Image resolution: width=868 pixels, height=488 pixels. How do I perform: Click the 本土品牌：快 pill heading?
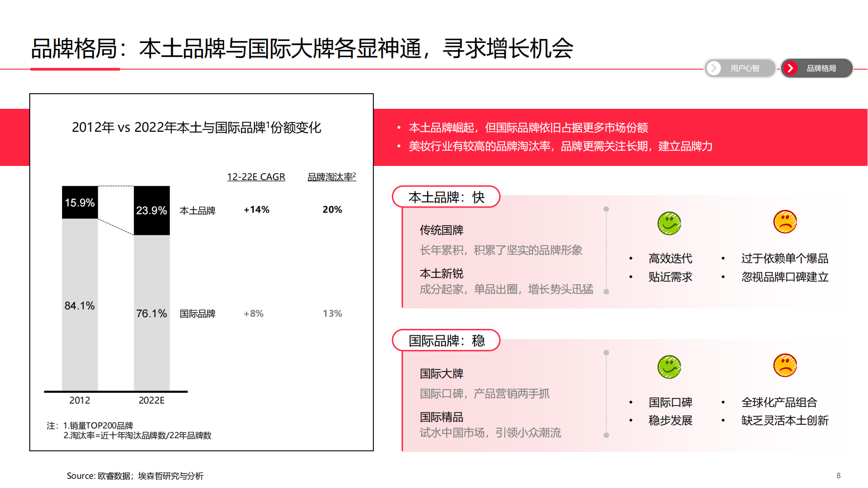(x=446, y=197)
